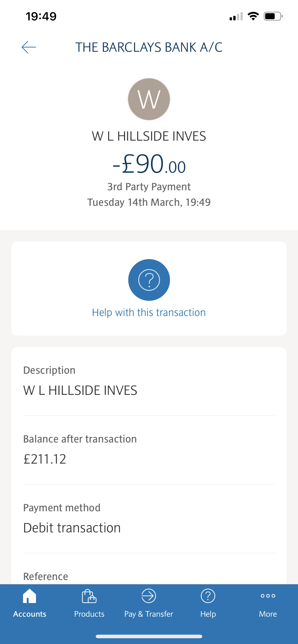This screenshot has width=298, height=644.
Task: Click 'Help with this transaction' link
Action: pyautogui.click(x=149, y=312)
